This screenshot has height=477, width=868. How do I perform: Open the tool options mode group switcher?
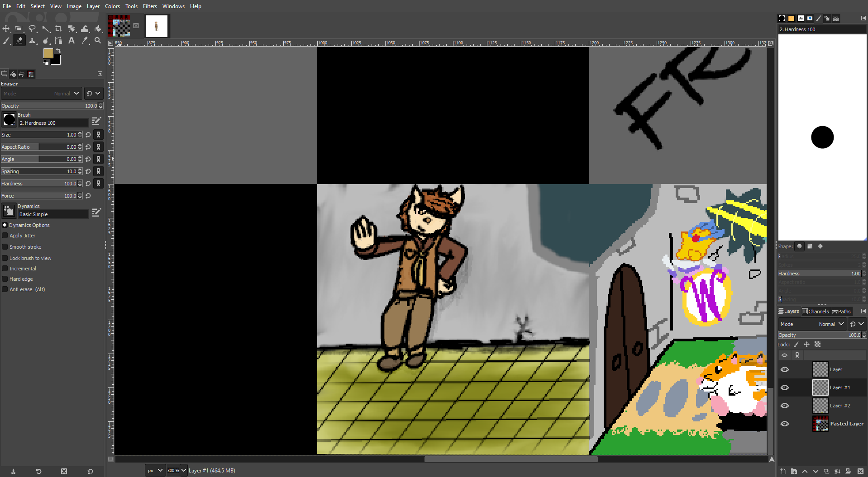(x=94, y=94)
